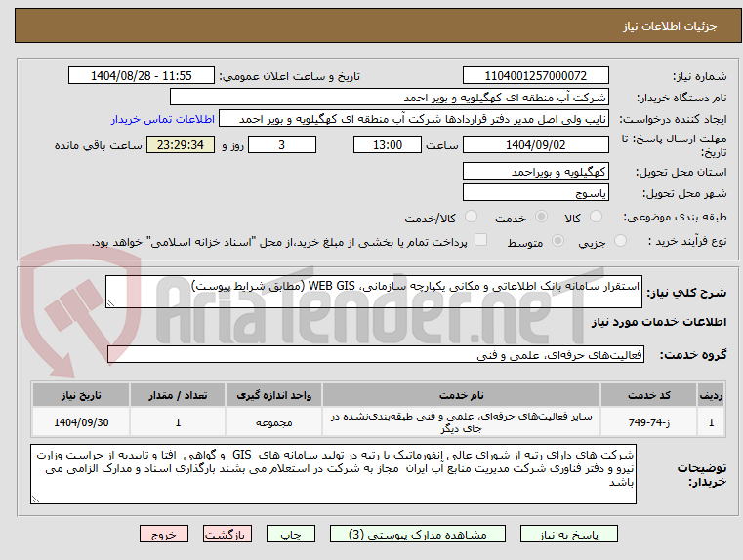743x560 pixels.
Task: Open مشاهده مدارک پیوستی (3) attachments
Action: click(x=418, y=534)
